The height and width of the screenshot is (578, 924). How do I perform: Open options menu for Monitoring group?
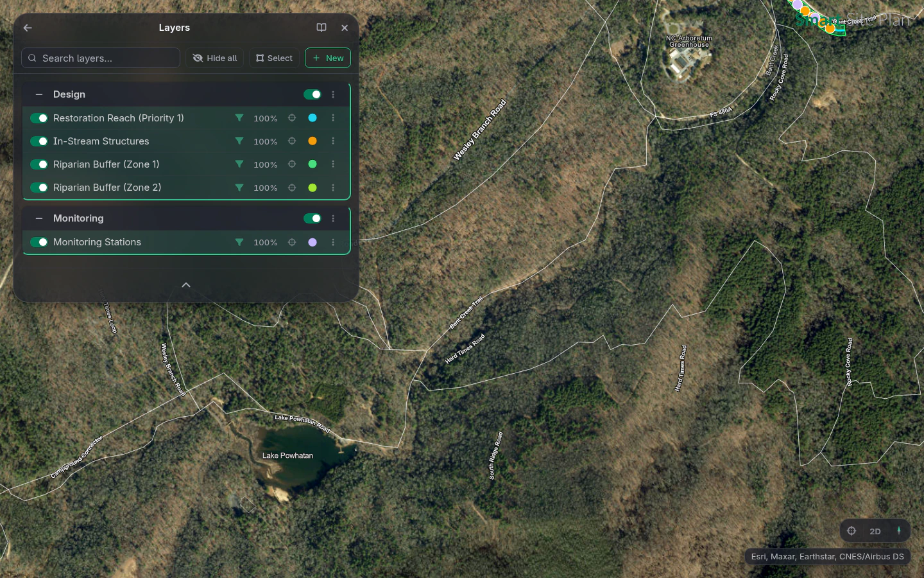pos(333,218)
